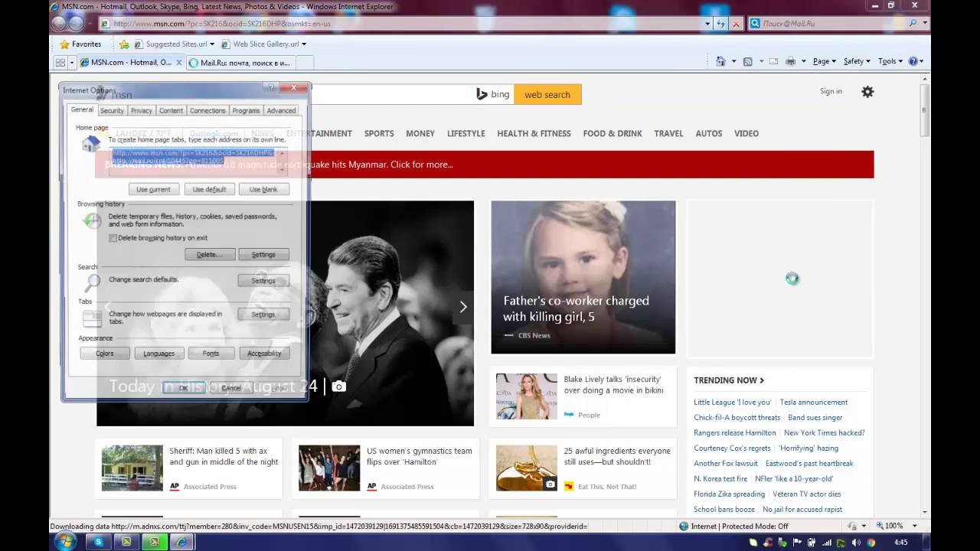Click the Internet zone globe in status bar

pos(684,526)
